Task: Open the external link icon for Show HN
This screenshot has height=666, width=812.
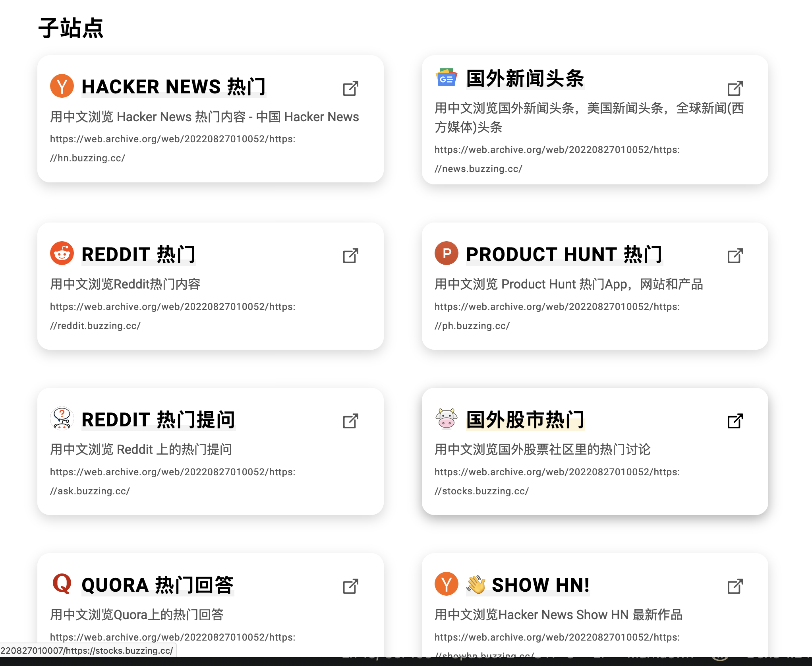Action: pyautogui.click(x=735, y=586)
